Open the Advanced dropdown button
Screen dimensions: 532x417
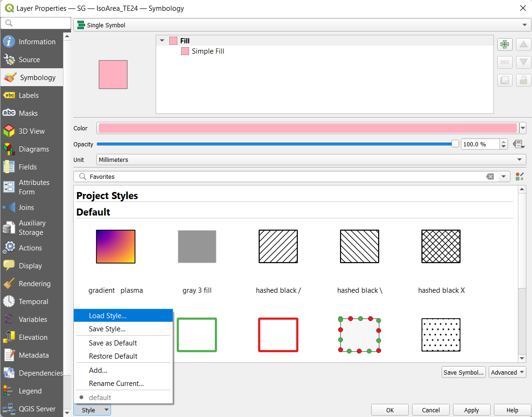click(507, 372)
